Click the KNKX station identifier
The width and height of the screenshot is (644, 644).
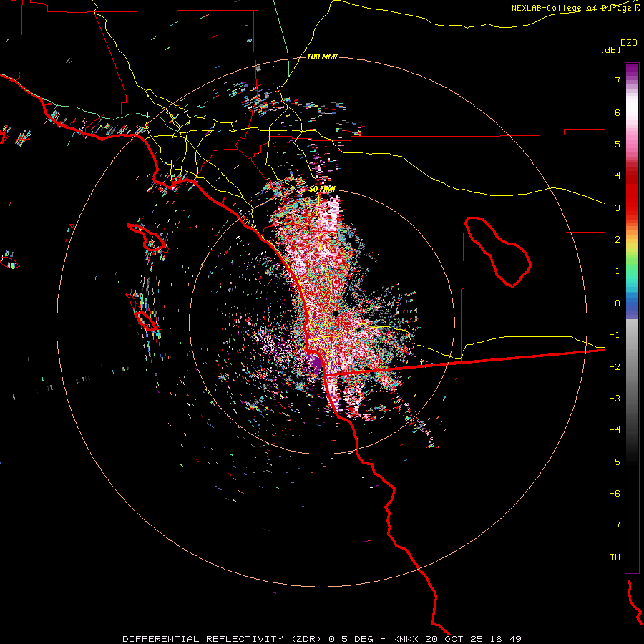(x=406, y=639)
